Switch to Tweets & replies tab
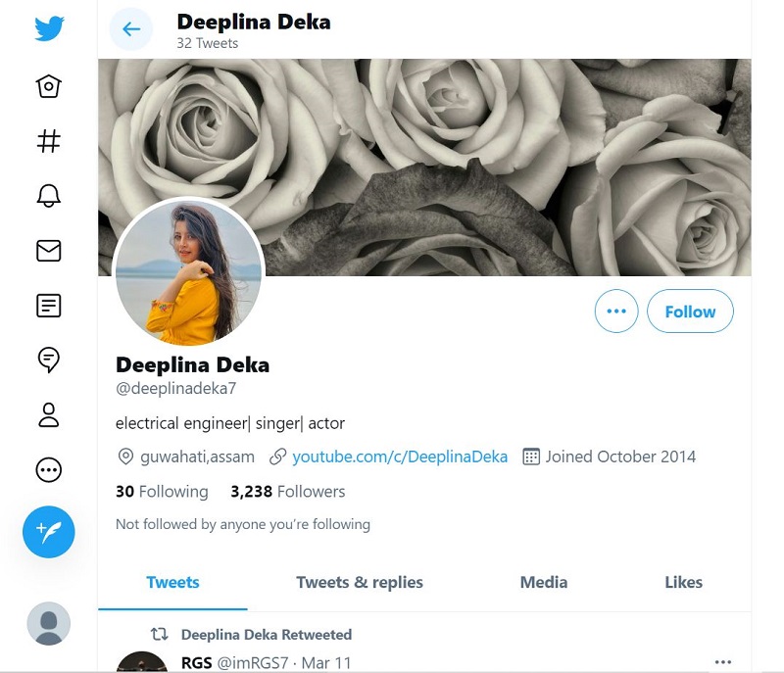The width and height of the screenshot is (784, 673). pos(360,582)
